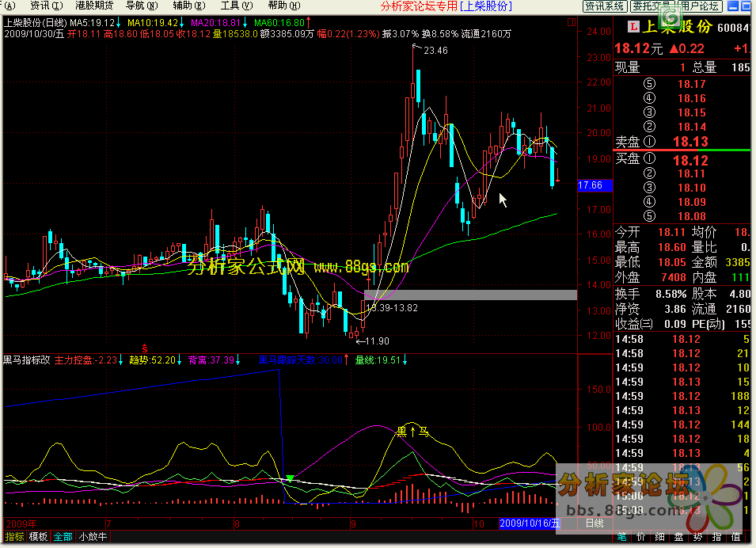
Task: Switch to the 全部 tab
Action: (63, 536)
